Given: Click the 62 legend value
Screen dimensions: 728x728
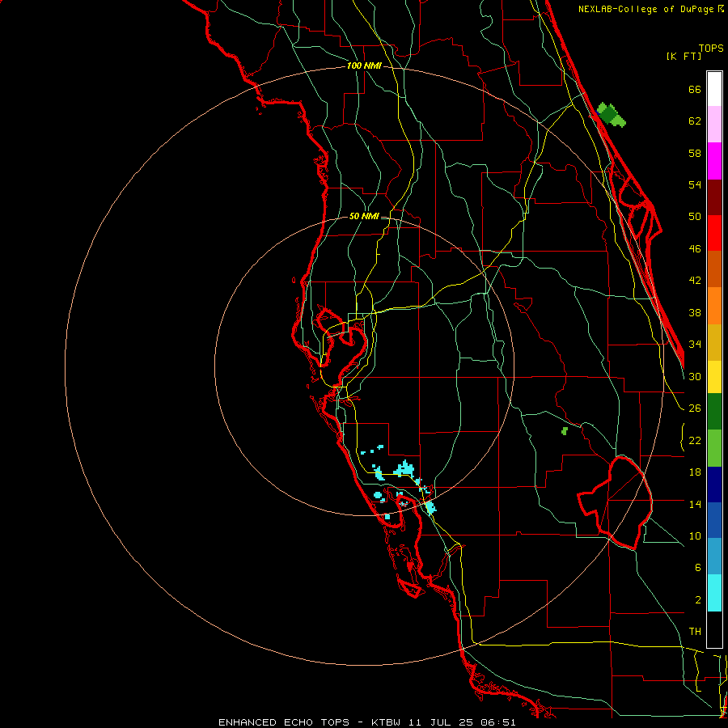Looking at the screenshot, I should pos(695,121).
